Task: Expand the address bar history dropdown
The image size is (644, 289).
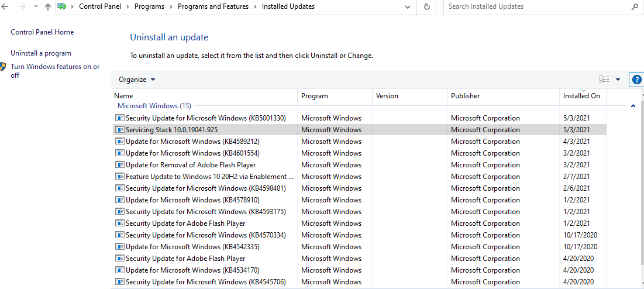Action: (x=408, y=7)
